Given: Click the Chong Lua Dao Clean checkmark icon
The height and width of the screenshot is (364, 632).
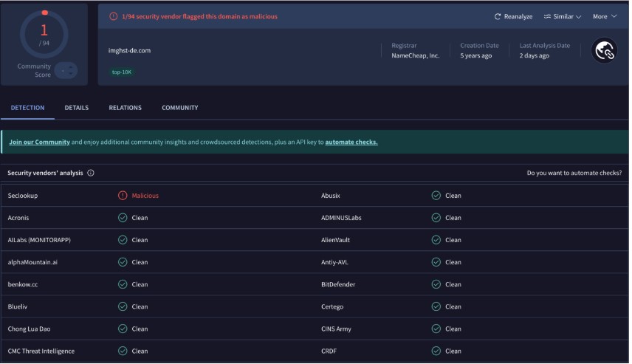Looking at the screenshot, I should click(x=123, y=329).
